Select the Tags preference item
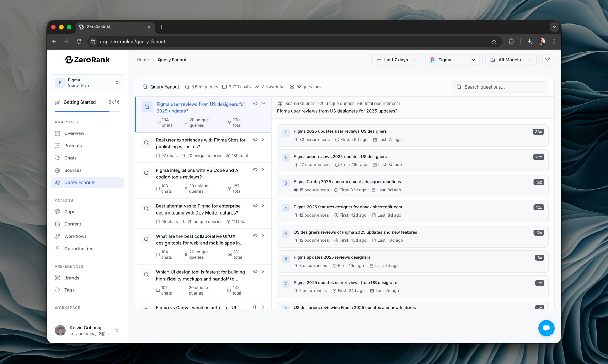Image resolution: width=608 pixels, height=364 pixels. pos(69,290)
